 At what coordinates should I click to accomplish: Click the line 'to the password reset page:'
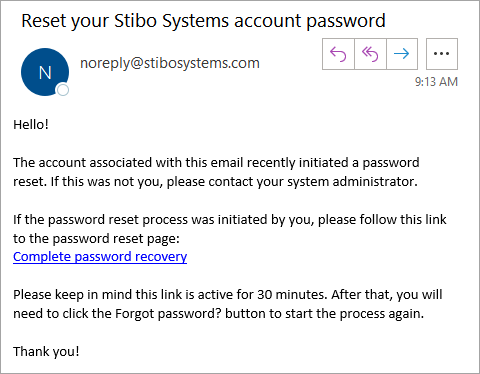96,239
